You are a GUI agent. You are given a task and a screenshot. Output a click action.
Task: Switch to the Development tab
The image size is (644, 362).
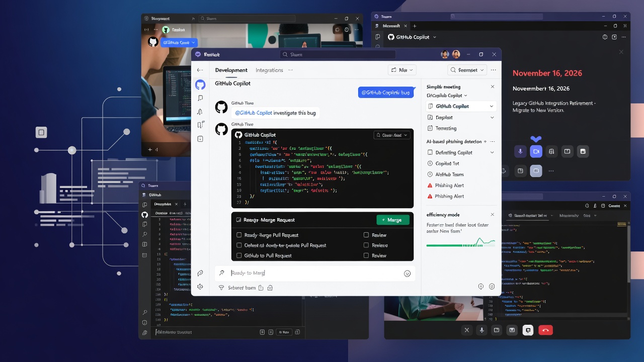coord(231,70)
